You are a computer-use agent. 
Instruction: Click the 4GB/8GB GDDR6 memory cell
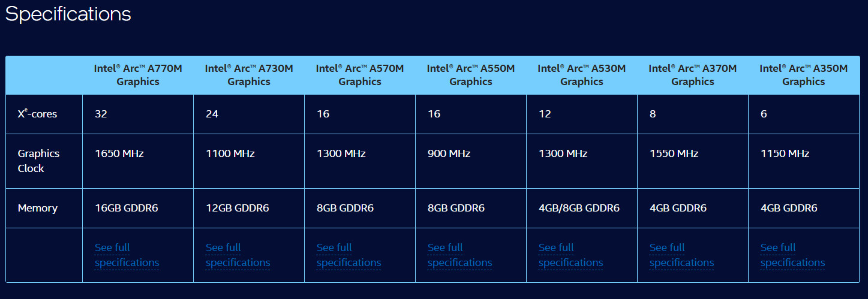coord(579,209)
